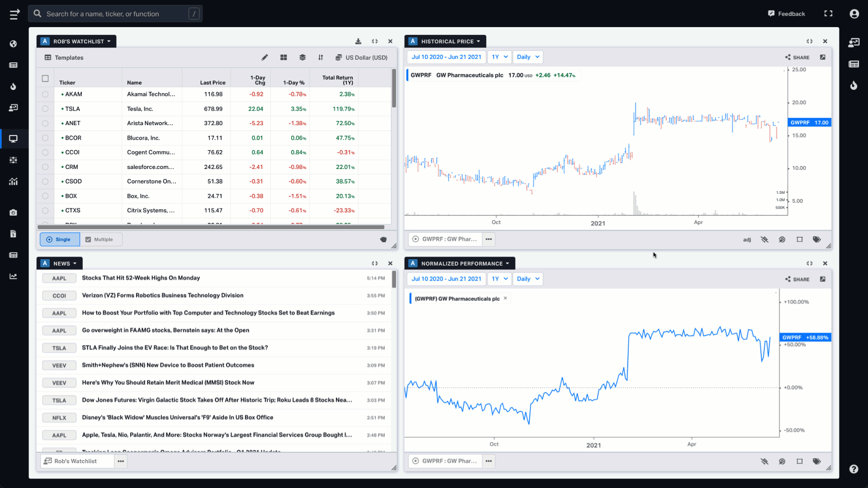Open the US Dollar (USD) currency selector
Image resolution: width=868 pixels, height=488 pixels.
[361, 57]
